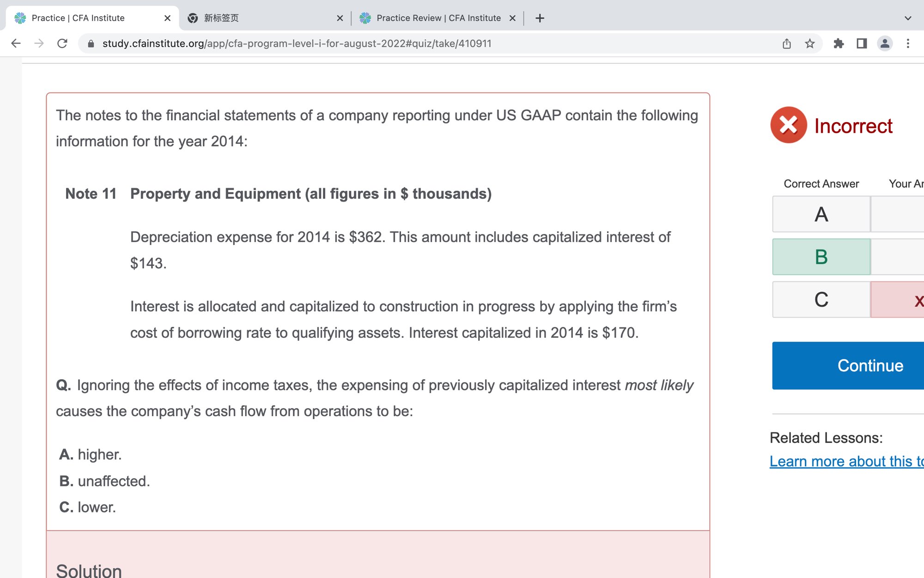Click the share page icon

tap(787, 43)
